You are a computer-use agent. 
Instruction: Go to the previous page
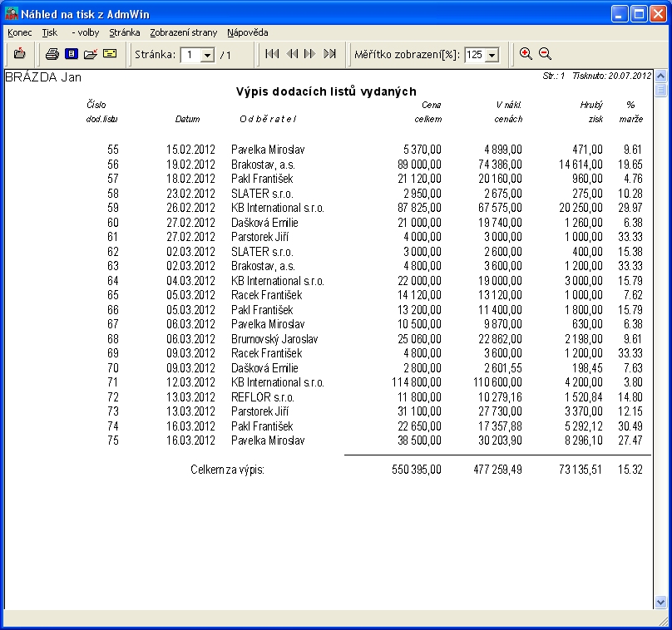[x=292, y=54]
